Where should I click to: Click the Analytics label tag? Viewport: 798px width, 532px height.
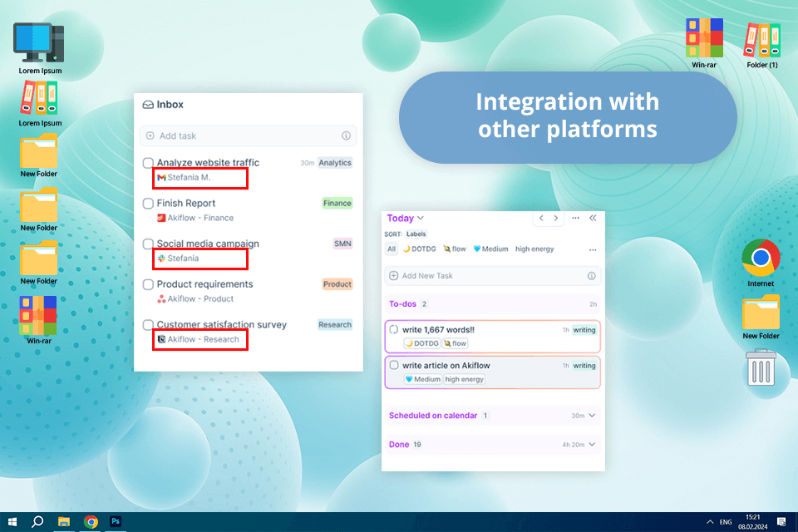[335, 163]
